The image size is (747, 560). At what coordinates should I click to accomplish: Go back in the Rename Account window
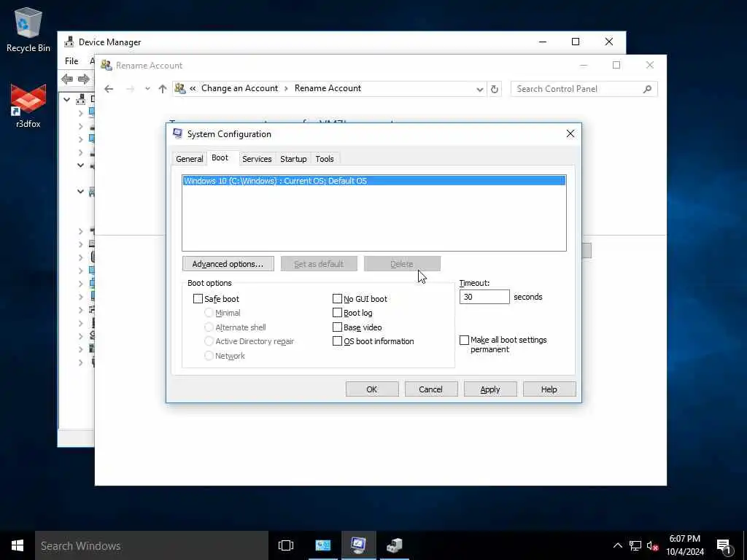109,89
